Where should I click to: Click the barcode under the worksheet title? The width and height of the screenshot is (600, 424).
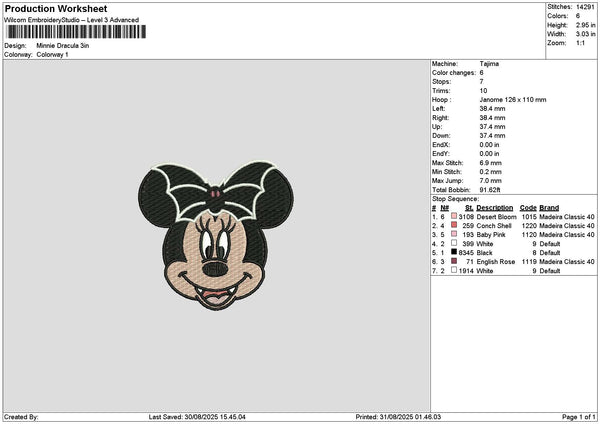76,32
